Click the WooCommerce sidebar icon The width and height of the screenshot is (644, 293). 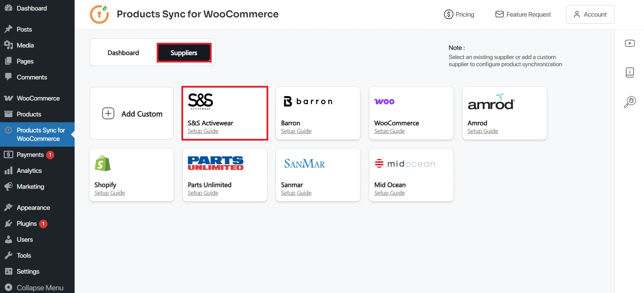[8, 98]
